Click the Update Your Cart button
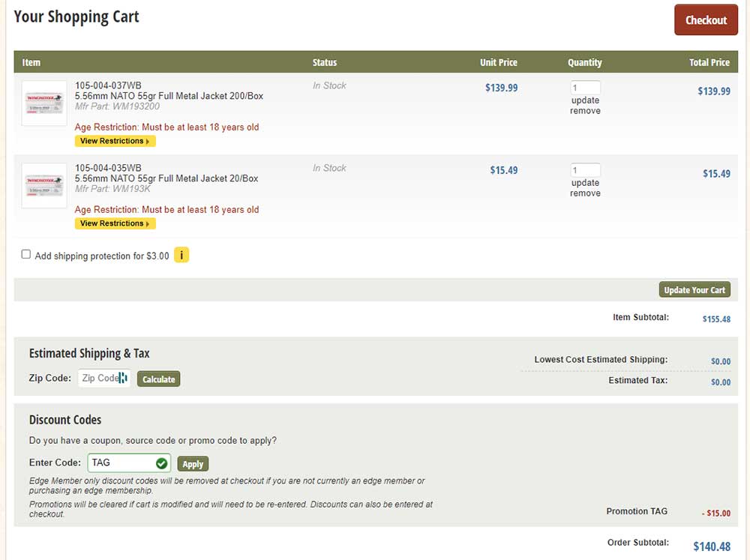 tap(694, 290)
